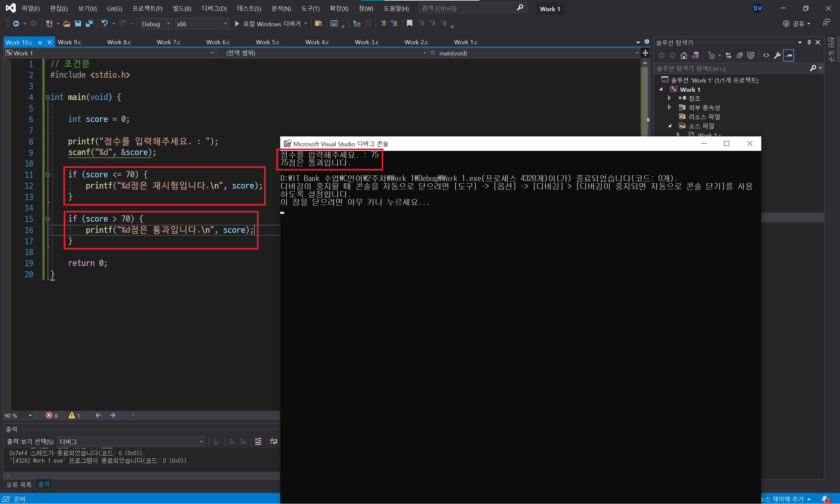Viewport: 840px width, 504px height.
Task: Collapse all items in Solution Explorer
Action: click(x=739, y=55)
